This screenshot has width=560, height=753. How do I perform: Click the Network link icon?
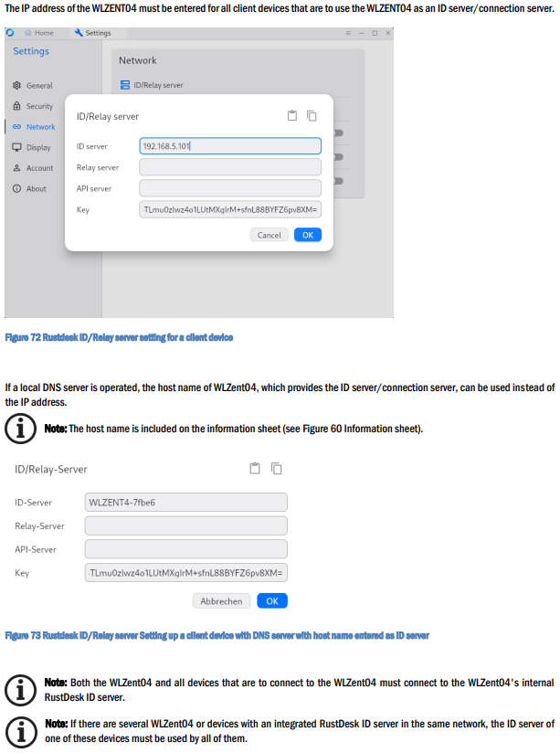pyautogui.click(x=16, y=127)
